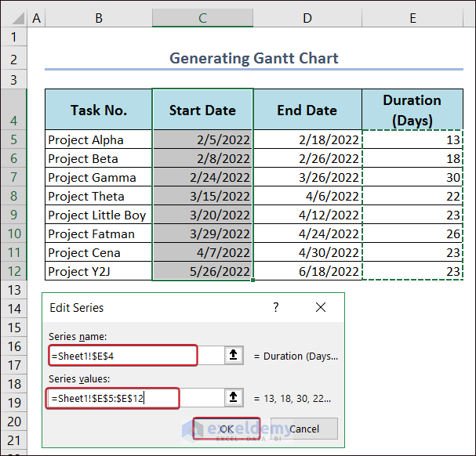This screenshot has width=476, height=456.
Task: Select row 4 header
Action: (x=13, y=110)
